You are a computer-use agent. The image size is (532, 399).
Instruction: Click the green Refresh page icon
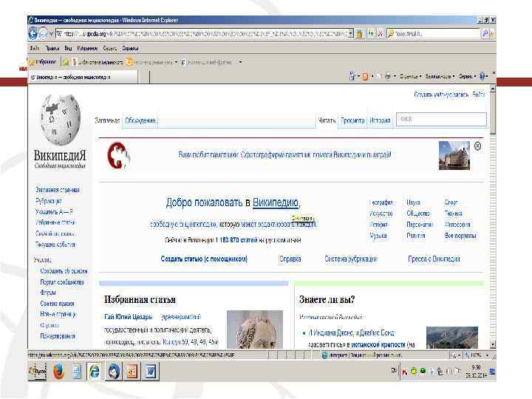point(371,33)
